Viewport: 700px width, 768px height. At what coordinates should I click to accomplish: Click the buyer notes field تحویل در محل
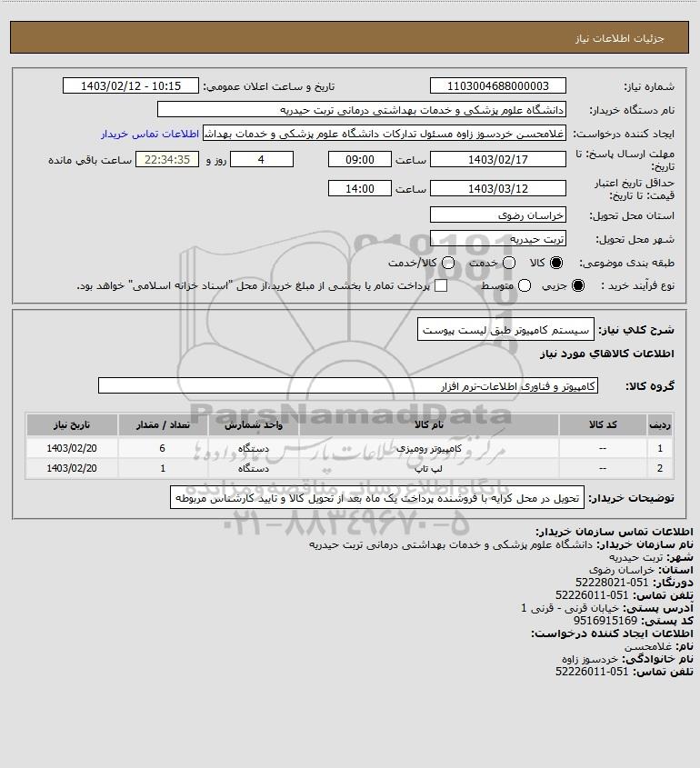click(x=377, y=498)
